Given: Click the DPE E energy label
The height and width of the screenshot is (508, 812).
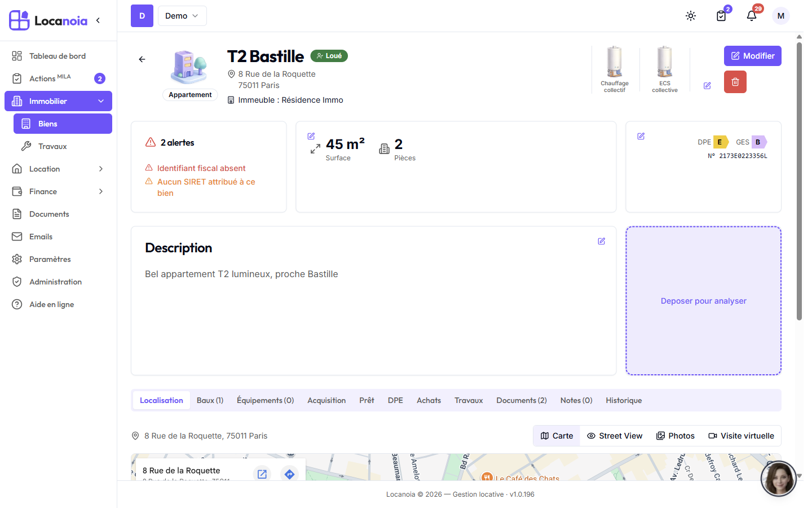Looking at the screenshot, I should [720, 142].
